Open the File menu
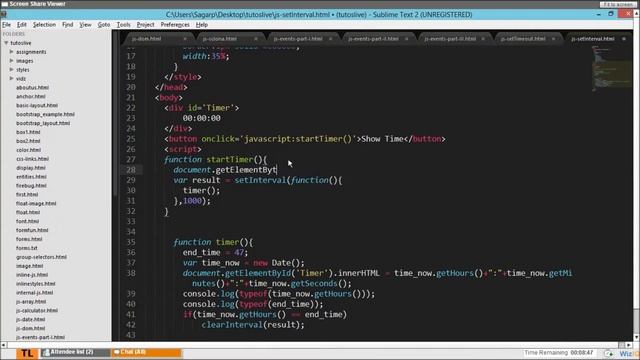Image resolution: width=640 pixels, height=360 pixels. pyautogui.click(x=7, y=25)
